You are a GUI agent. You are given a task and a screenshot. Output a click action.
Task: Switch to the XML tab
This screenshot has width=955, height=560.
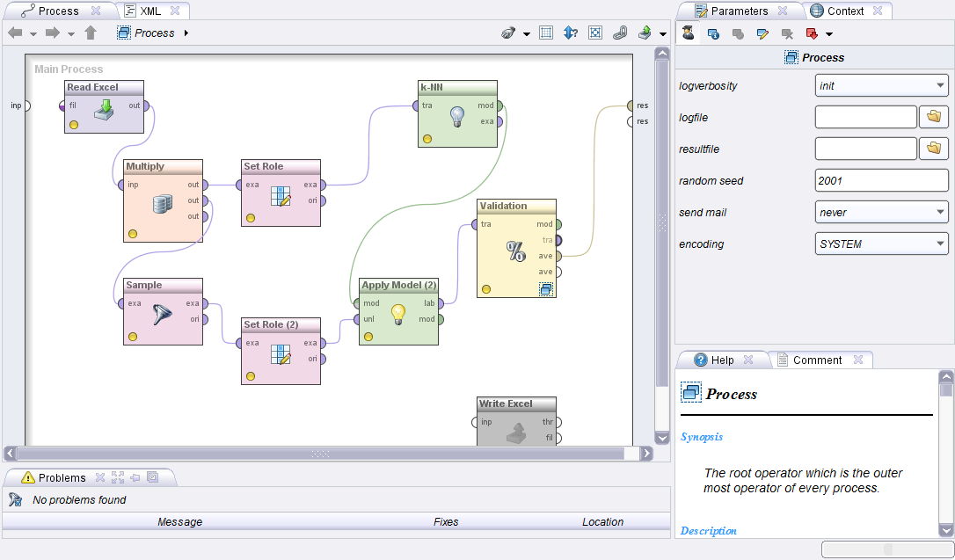pyautogui.click(x=151, y=11)
